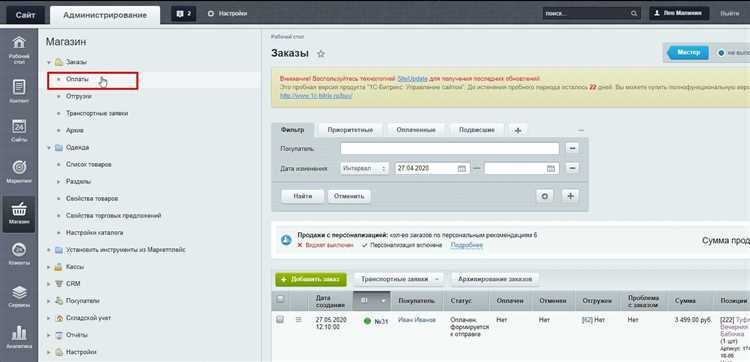Image resolution: width=750 pixels, height=362 pixels.
Task: Open row actions menu for order №31
Action: click(x=299, y=320)
